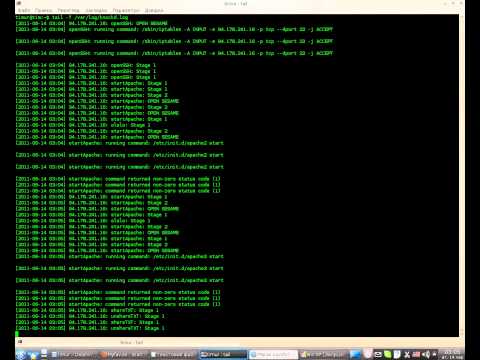Click the small pager icon in the panel
Image resolution: width=480 pixels, height=360 pixels.
click(x=44, y=354)
